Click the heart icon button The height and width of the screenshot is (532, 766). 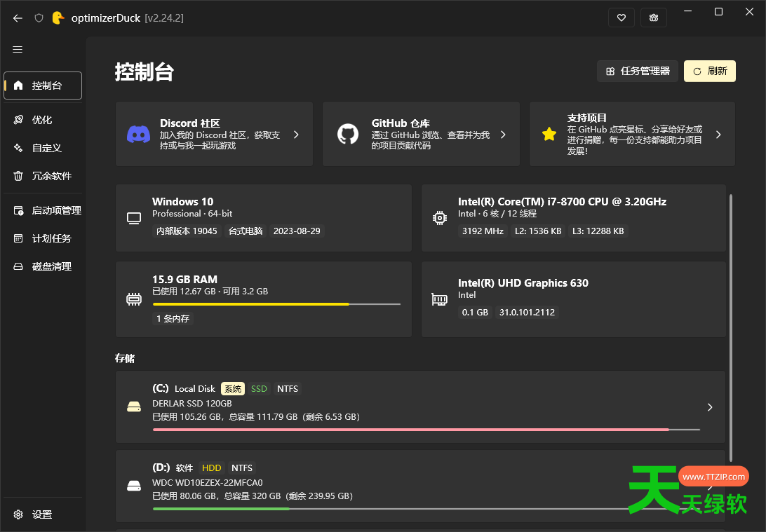(x=621, y=18)
